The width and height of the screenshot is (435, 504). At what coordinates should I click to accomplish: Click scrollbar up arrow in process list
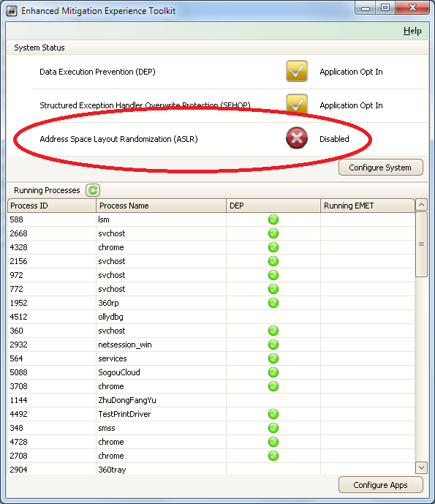421,205
